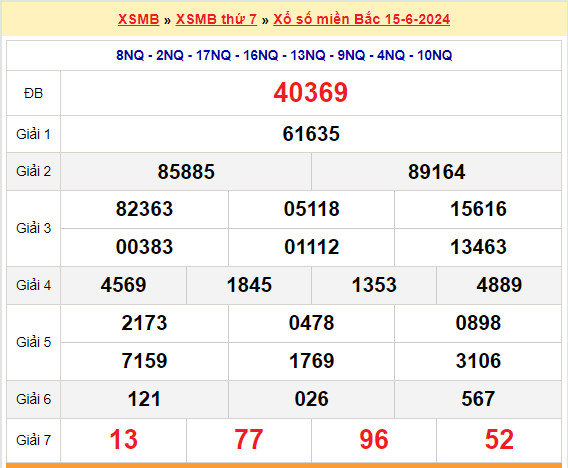Select the Giải 3 number 82363
Viewport: 568px width, 468px height.
click(x=144, y=209)
